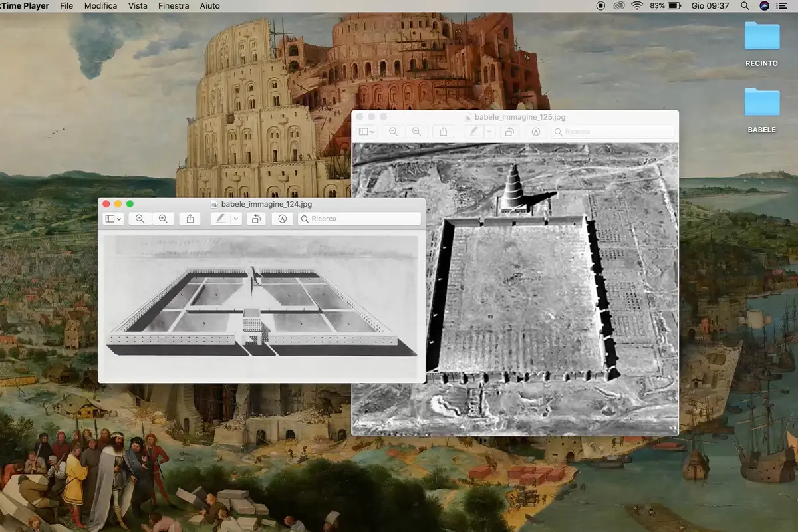Click the ground plan drawing in babele_immagine_124
The image size is (798, 532).
coord(261,306)
